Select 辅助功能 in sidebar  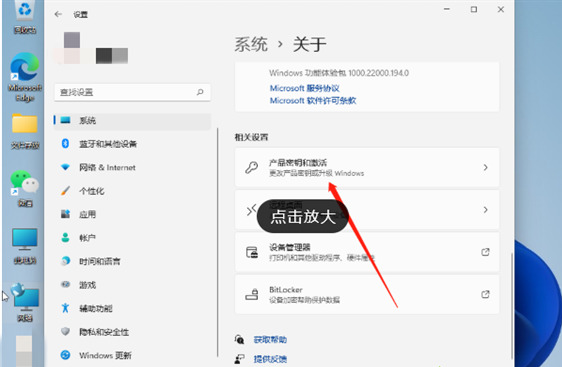132,308
